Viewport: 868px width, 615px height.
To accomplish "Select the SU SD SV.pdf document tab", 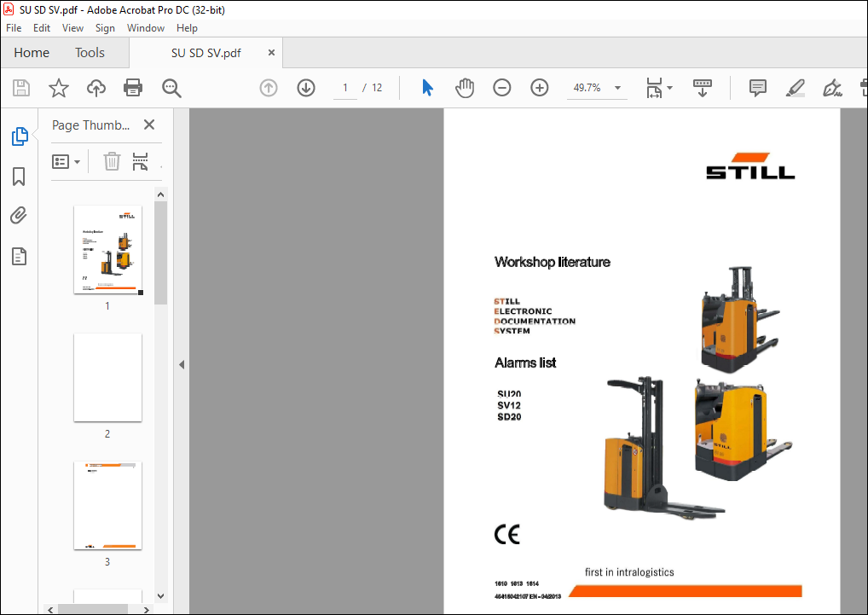I will tap(206, 53).
